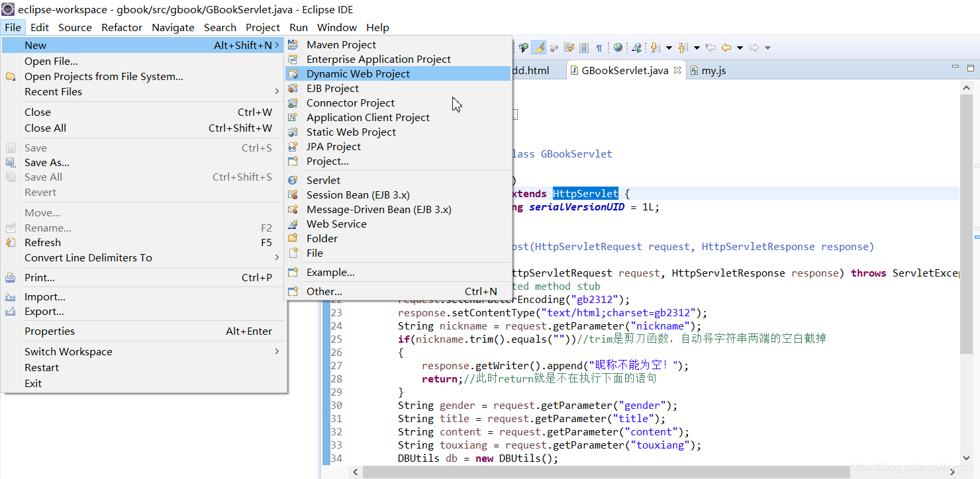
Task: Click Previous Annotation arrow icon
Action: (683, 48)
